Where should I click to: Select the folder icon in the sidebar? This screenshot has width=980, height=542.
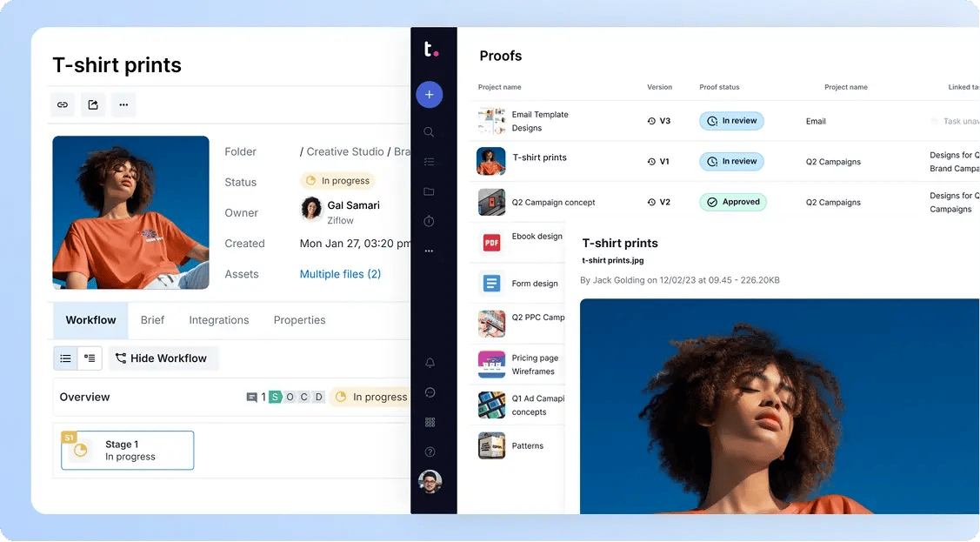(x=430, y=191)
